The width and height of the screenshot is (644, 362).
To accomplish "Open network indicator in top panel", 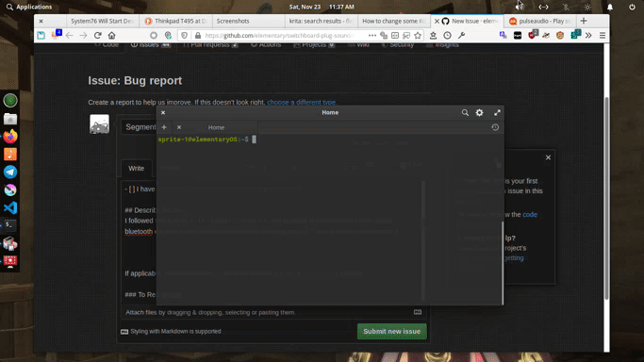I will click(543, 7).
